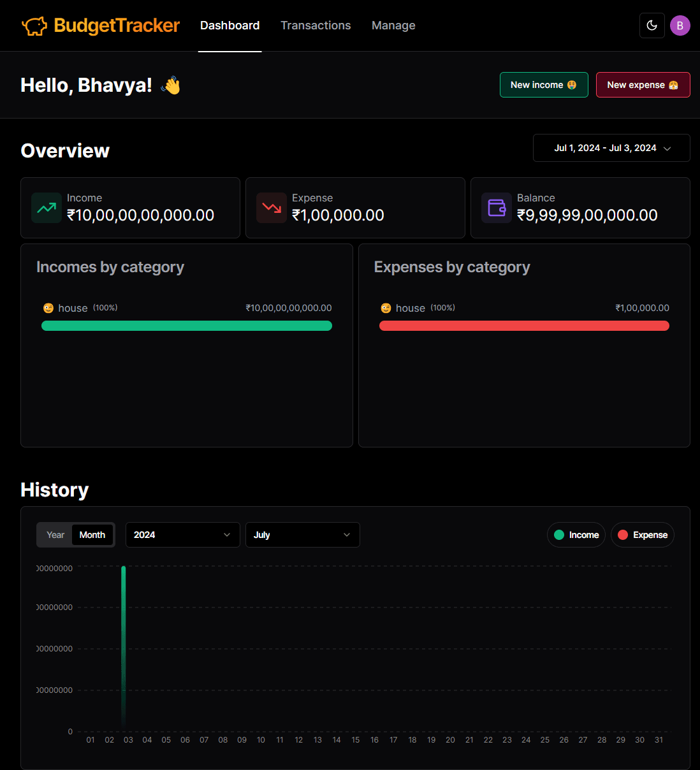Image resolution: width=700 pixels, height=770 pixels.
Task: Click the BudgetTracker piggy bank logo
Action: tap(34, 25)
